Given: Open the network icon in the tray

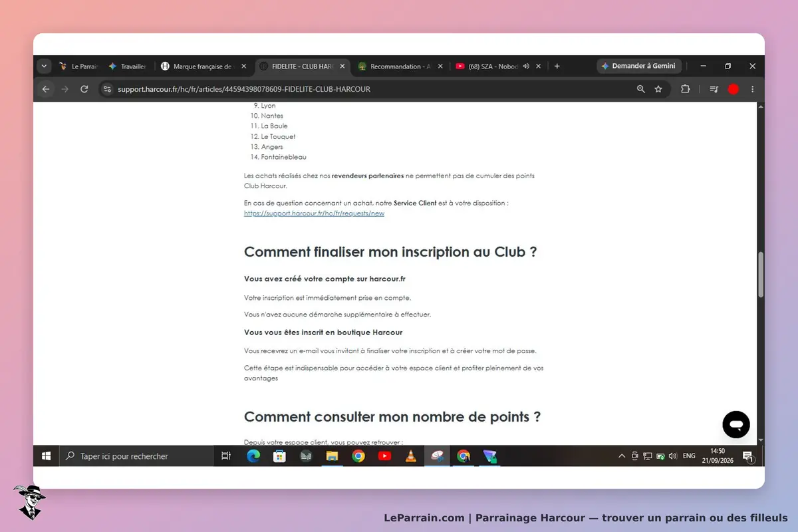Looking at the screenshot, I should pyautogui.click(x=648, y=456).
